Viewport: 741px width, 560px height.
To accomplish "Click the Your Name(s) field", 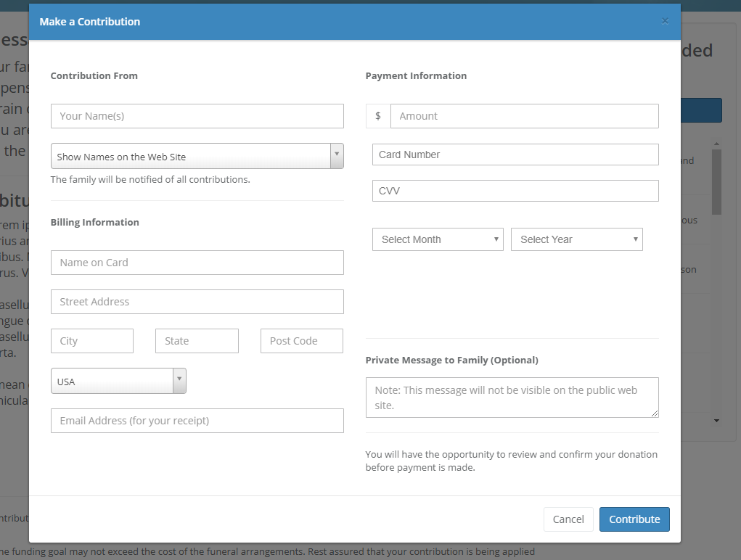I will pos(197,116).
